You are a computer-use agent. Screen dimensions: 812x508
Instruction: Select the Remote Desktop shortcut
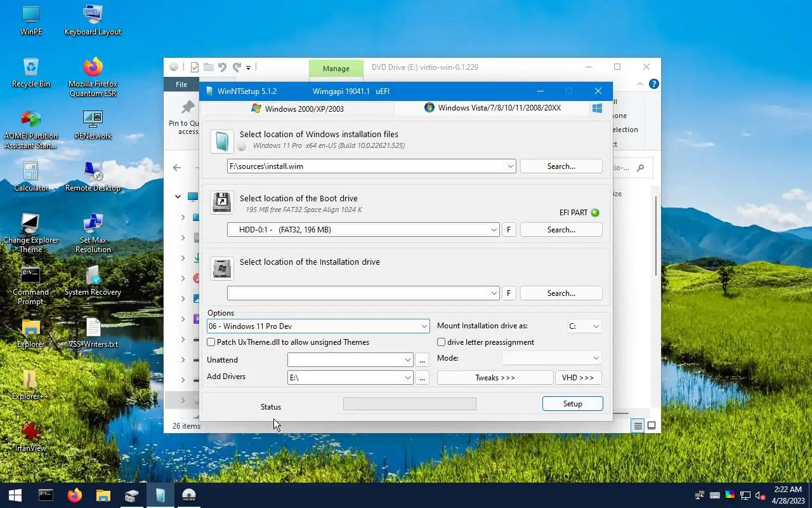pyautogui.click(x=93, y=177)
